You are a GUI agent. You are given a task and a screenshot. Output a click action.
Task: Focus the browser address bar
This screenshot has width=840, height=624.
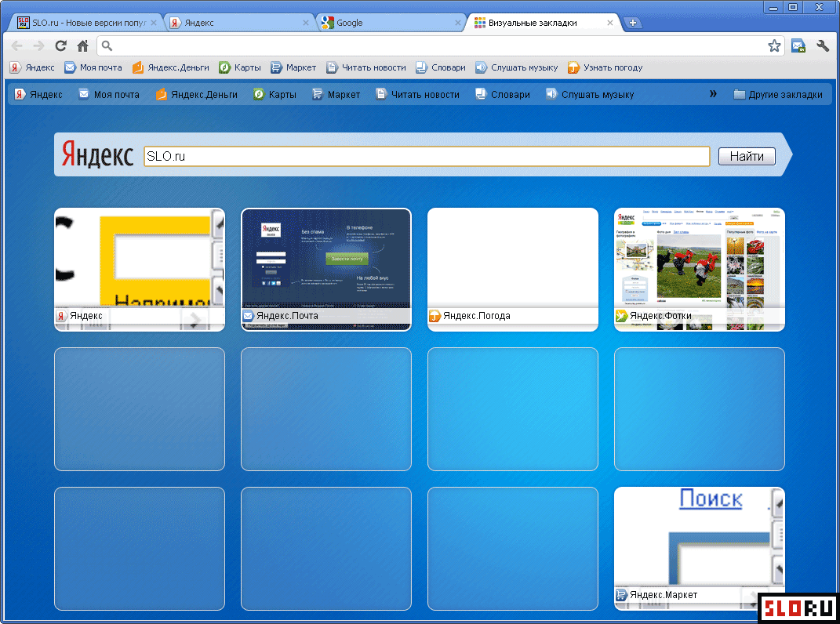[x=439, y=46]
